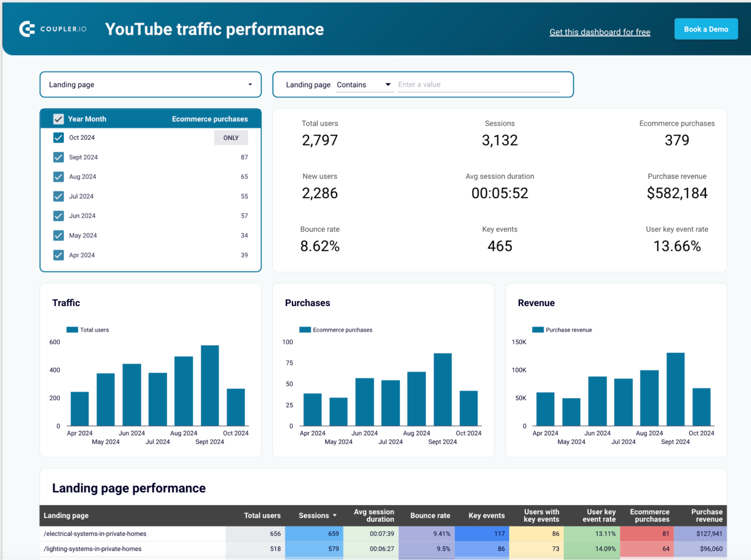Click the Landing page performance heading
Viewport: 751px width, 560px height.
pos(129,488)
